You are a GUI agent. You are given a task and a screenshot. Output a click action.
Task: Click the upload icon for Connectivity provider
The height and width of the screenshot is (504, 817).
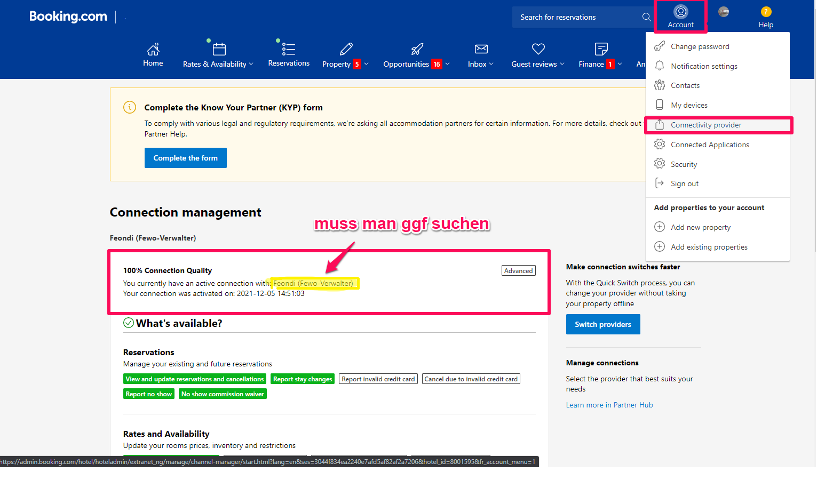tap(660, 124)
